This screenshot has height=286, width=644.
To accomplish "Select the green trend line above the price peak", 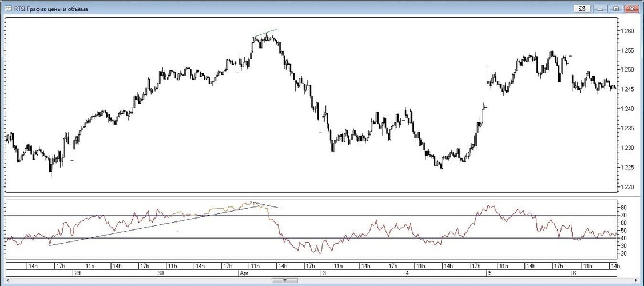I will click(265, 34).
